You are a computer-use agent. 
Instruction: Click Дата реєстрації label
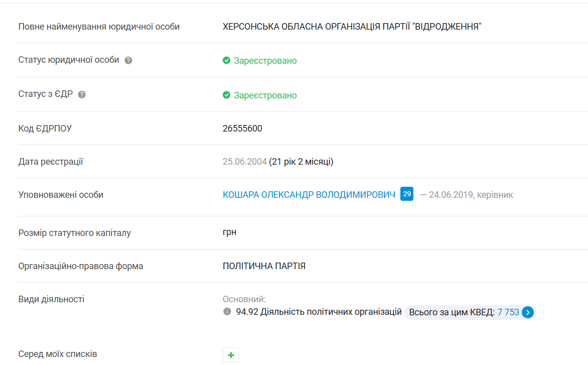pos(51,162)
